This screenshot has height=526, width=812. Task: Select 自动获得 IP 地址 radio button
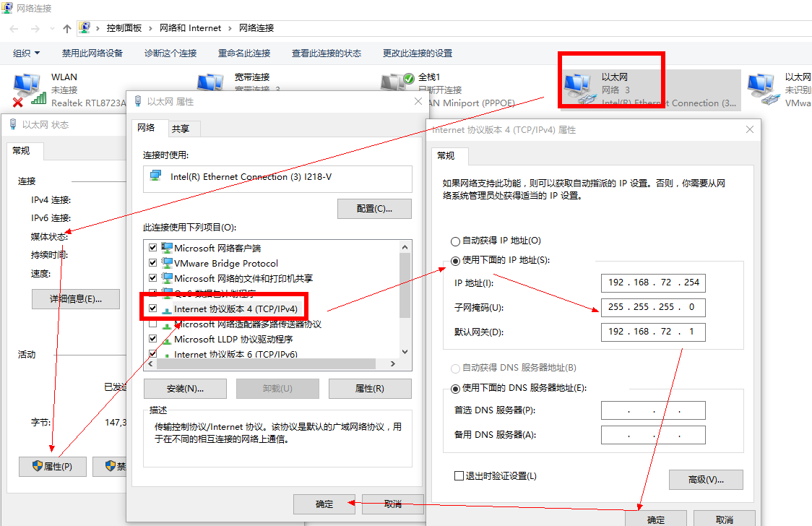coord(455,241)
